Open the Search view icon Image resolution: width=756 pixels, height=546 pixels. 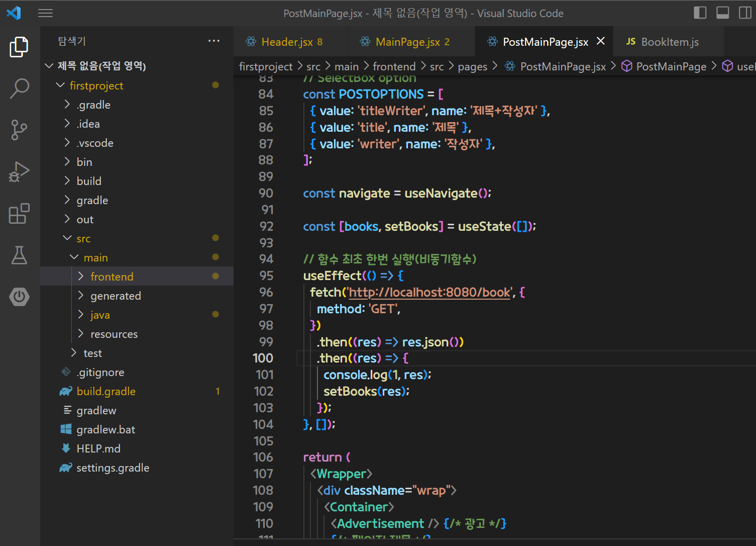point(19,88)
